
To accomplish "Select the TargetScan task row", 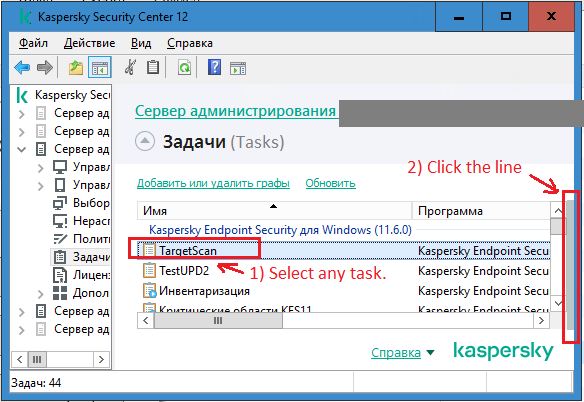I will click(343, 250).
